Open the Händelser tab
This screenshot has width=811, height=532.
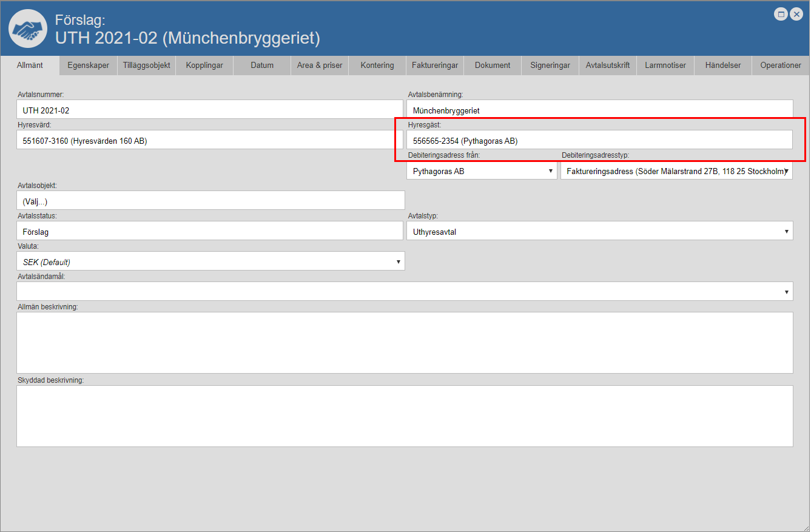[x=723, y=66]
